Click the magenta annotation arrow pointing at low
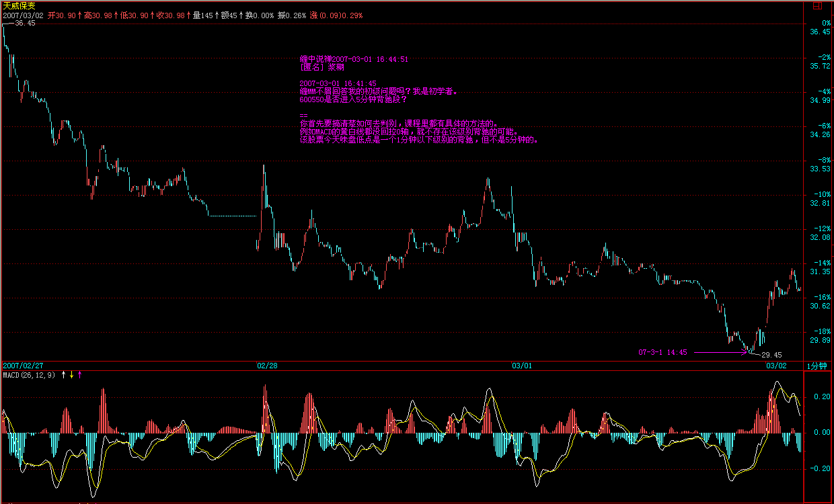Image resolution: width=834 pixels, height=504 pixels. point(719,351)
